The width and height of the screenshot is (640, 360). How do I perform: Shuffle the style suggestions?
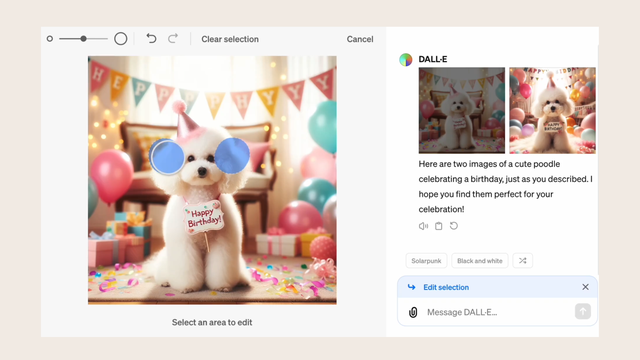[x=522, y=261]
